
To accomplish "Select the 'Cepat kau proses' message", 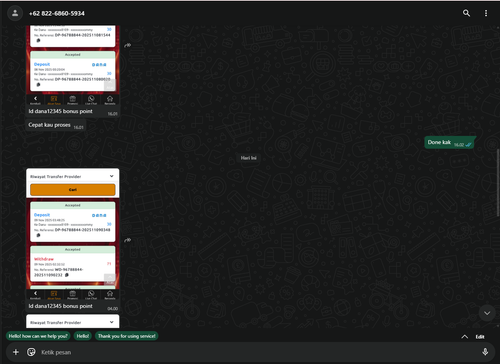I will coord(56,125).
